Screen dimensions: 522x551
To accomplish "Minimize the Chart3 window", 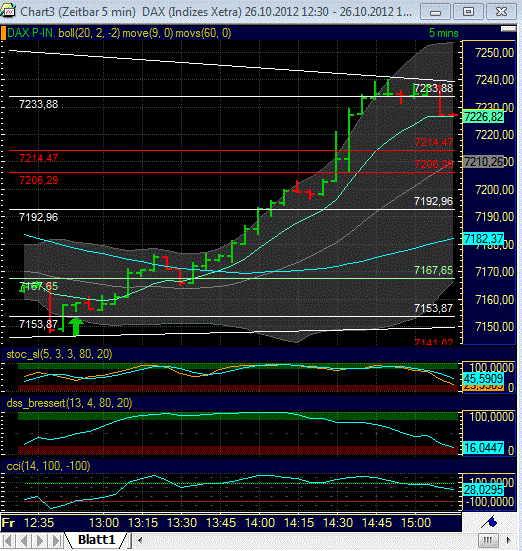I will coord(436,12).
